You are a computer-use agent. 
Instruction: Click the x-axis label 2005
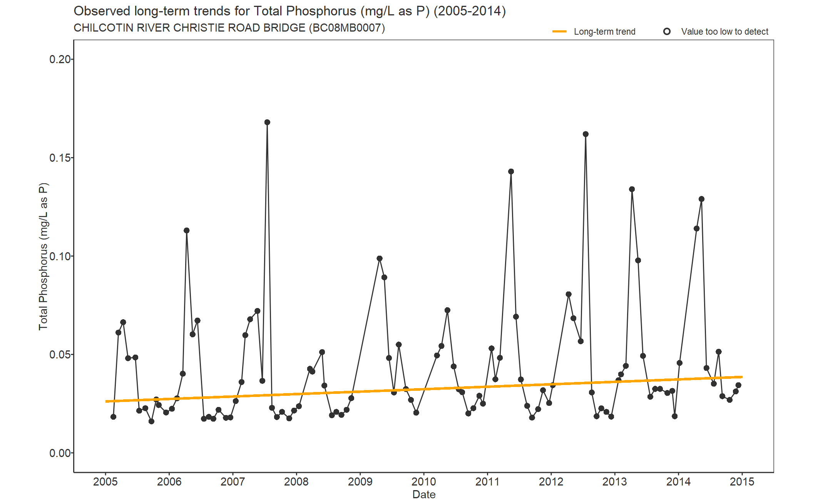click(105, 482)
